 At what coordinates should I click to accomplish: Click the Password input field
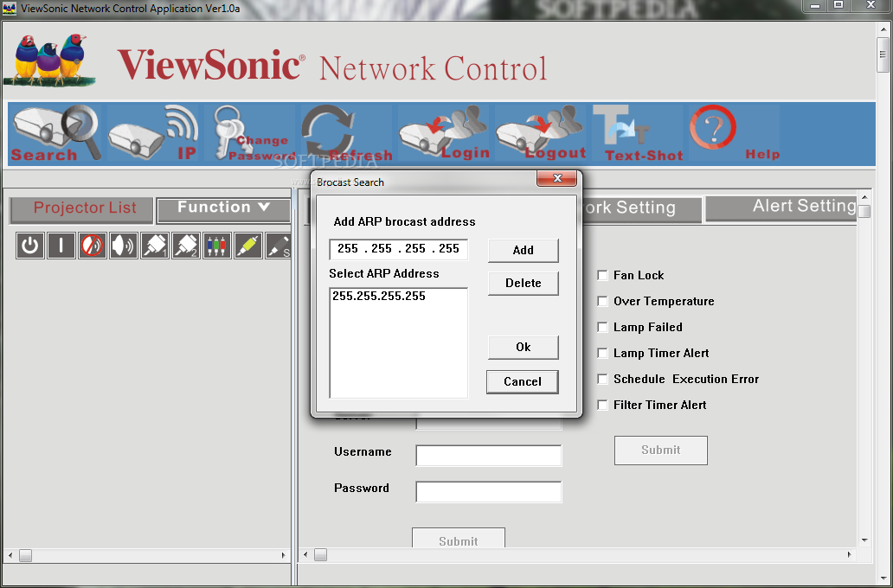coord(489,492)
